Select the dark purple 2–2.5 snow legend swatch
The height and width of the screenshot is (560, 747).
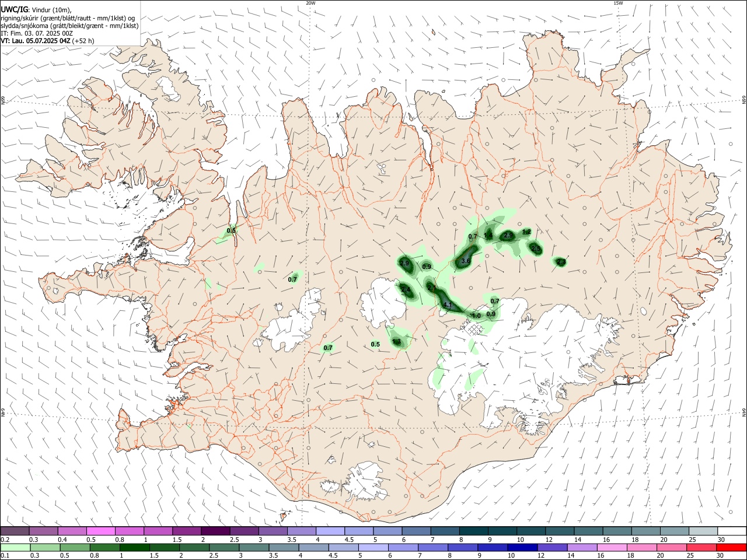[215, 531]
